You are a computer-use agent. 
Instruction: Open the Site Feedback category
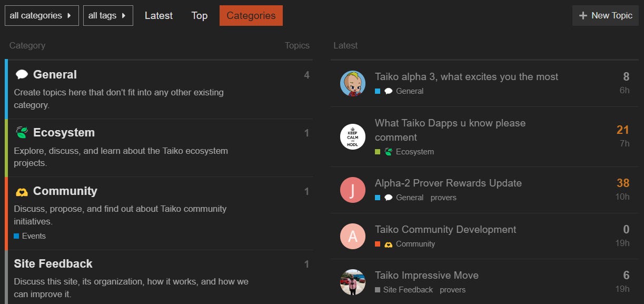click(x=53, y=264)
